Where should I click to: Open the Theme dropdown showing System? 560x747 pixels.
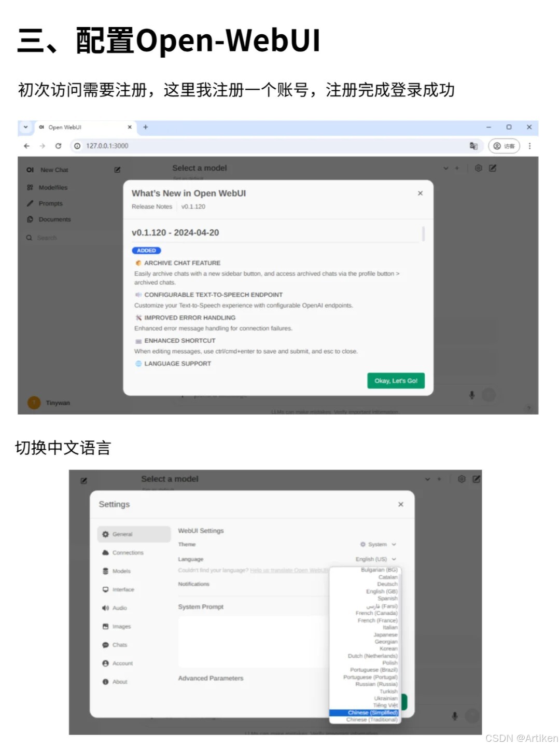(378, 544)
